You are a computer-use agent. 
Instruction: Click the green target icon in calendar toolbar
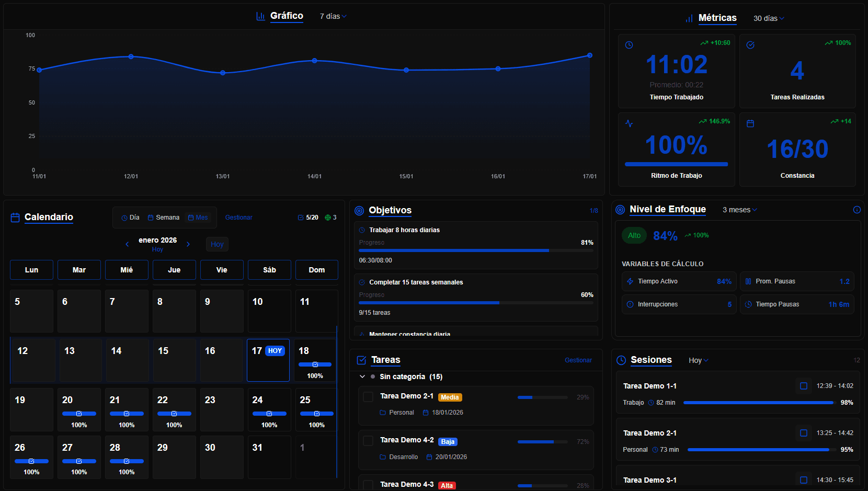(x=328, y=217)
